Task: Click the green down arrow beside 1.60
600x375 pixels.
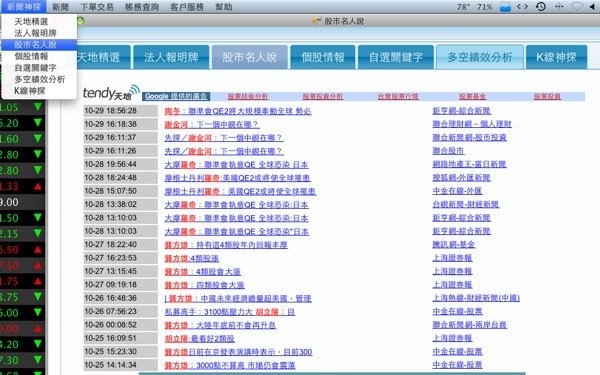Action: tap(38, 138)
